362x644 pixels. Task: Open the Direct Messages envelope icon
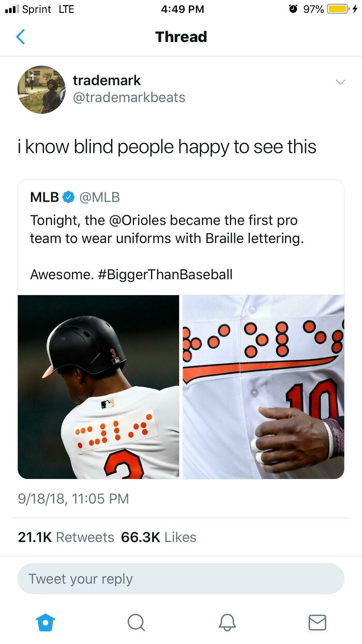point(317,622)
